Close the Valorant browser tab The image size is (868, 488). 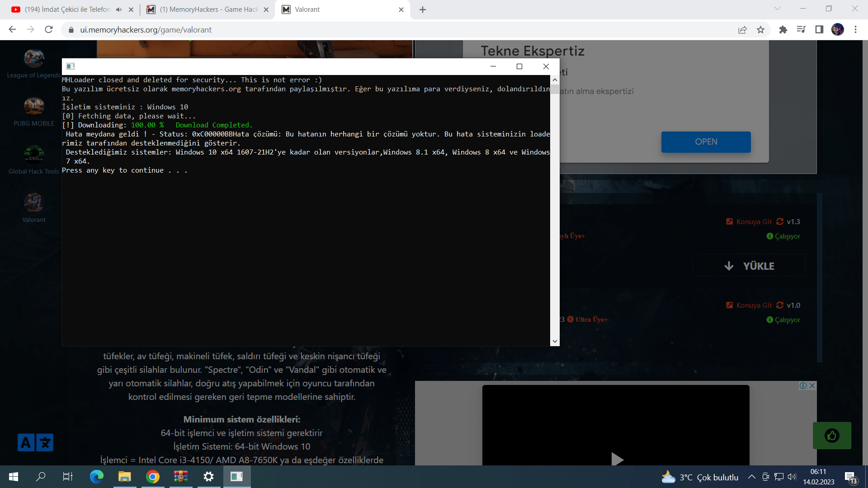coord(401,9)
